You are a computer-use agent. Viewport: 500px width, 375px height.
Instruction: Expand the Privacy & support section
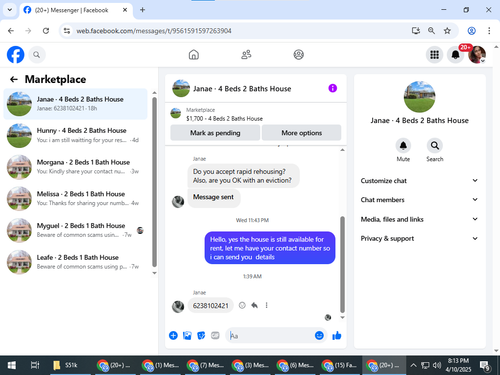pyautogui.click(x=419, y=238)
